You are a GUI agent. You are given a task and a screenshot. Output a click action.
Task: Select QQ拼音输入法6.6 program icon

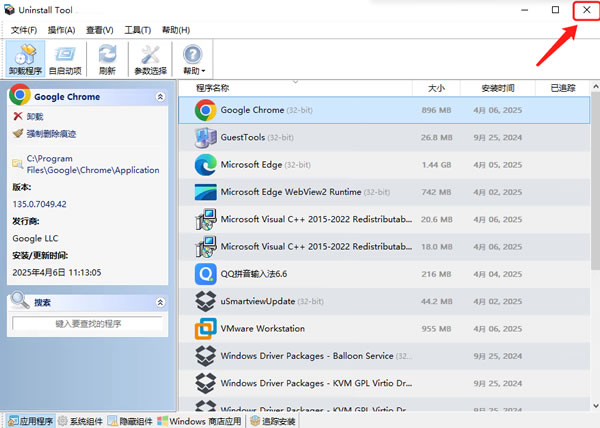pyautogui.click(x=206, y=273)
